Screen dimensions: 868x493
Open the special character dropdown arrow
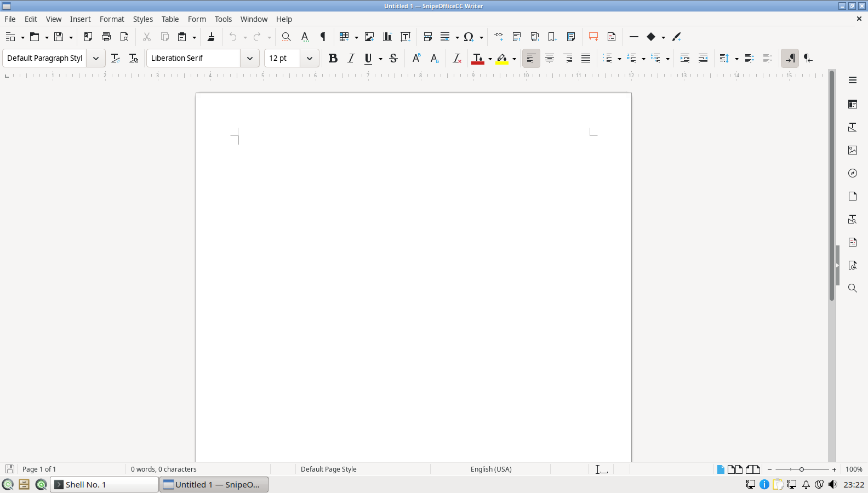point(481,37)
